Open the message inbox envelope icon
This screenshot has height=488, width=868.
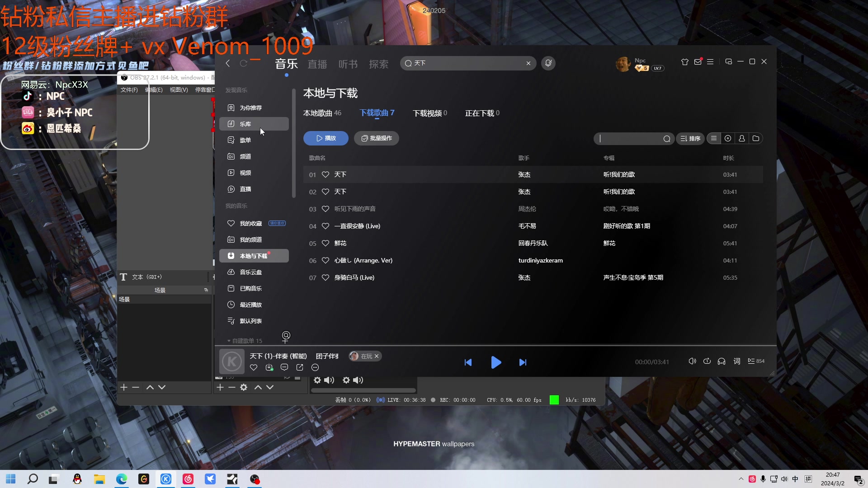pyautogui.click(x=698, y=62)
